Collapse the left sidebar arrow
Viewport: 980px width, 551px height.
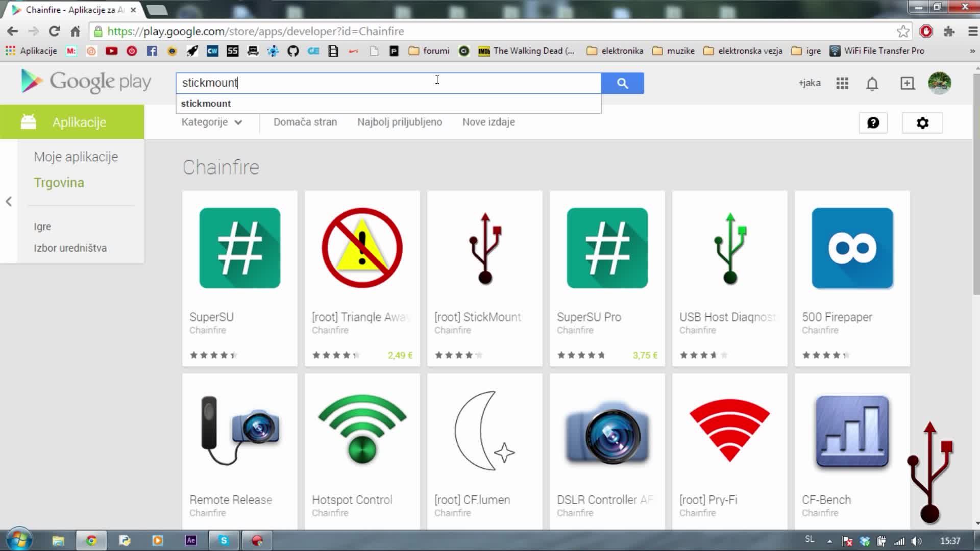pyautogui.click(x=9, y=202)
